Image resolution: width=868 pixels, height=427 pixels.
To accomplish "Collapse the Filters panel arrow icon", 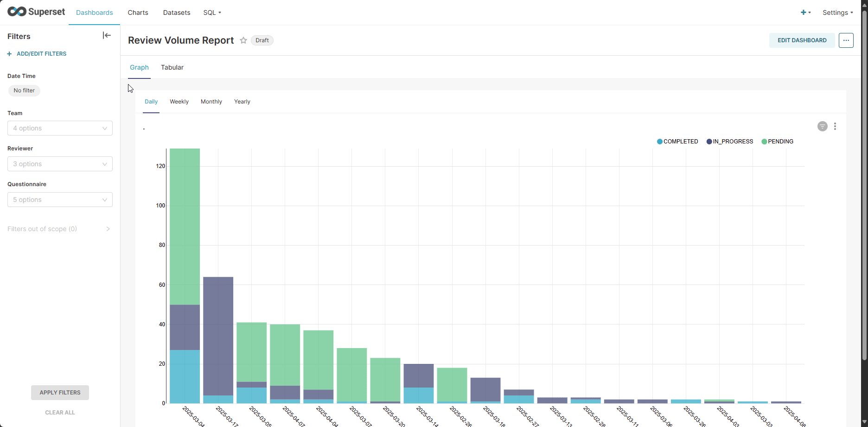I will click(107, 35).
